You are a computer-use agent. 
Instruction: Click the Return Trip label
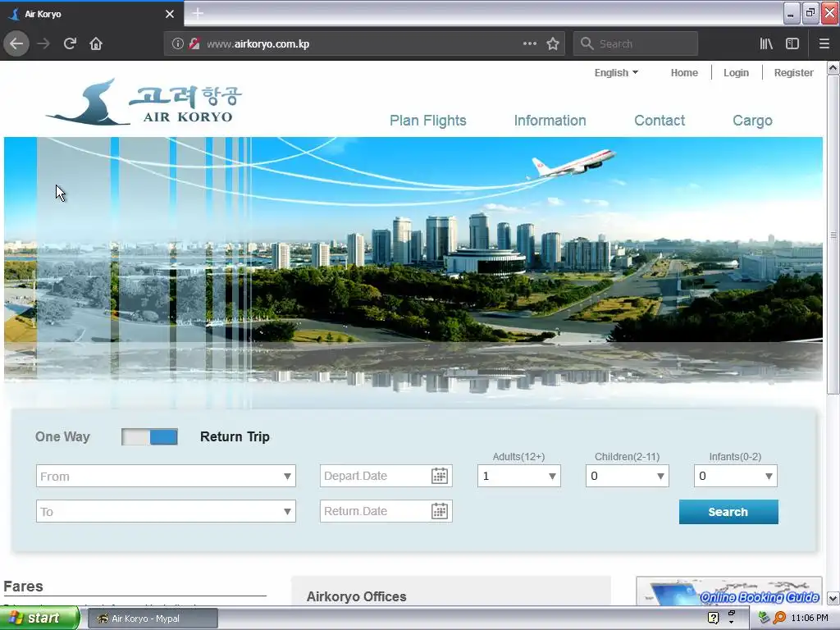[x=235, y=436]
